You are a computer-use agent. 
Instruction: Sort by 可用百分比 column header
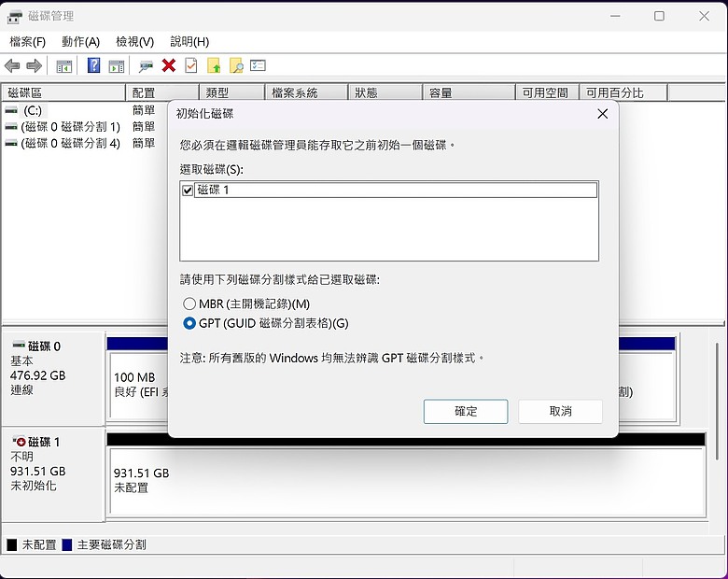coord(623,93)
